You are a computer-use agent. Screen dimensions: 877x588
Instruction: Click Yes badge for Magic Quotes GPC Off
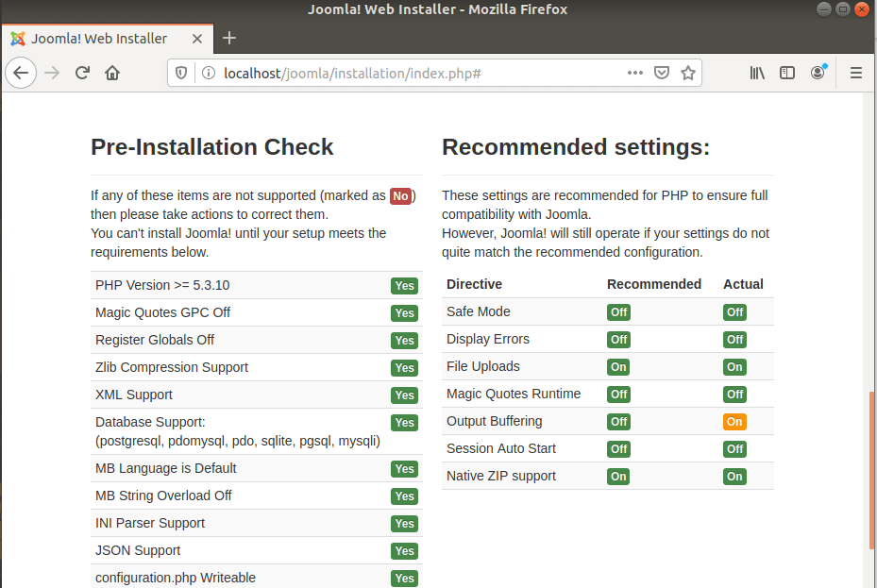(404, 313)
